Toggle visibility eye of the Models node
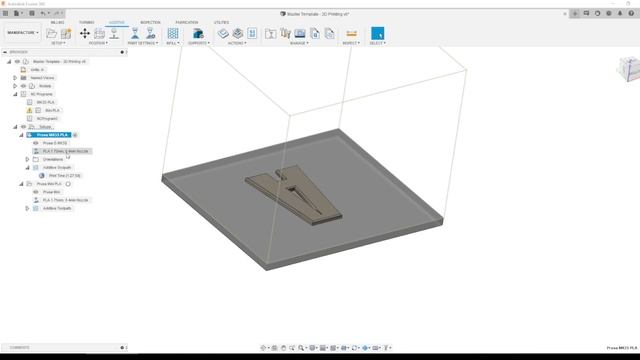Viewport: 640px width, 360px height. (23, 86)
